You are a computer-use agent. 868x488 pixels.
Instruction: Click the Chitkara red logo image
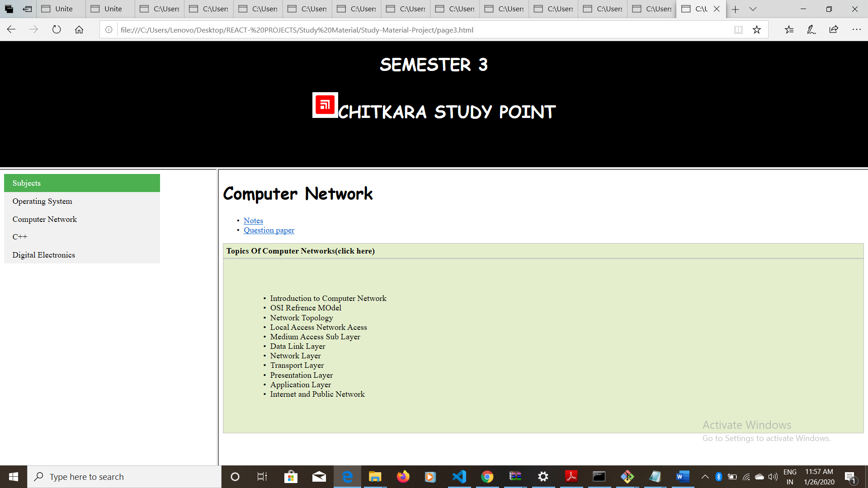point(325,105)
